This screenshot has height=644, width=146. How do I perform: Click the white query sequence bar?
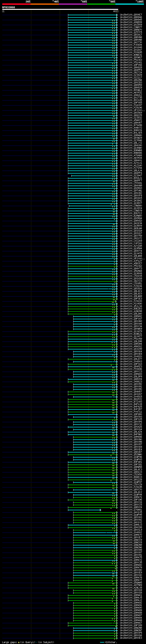coord(60,9)
